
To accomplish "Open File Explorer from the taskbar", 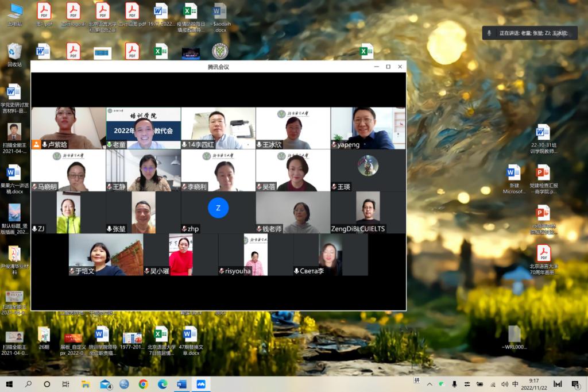I will (86, 384).
